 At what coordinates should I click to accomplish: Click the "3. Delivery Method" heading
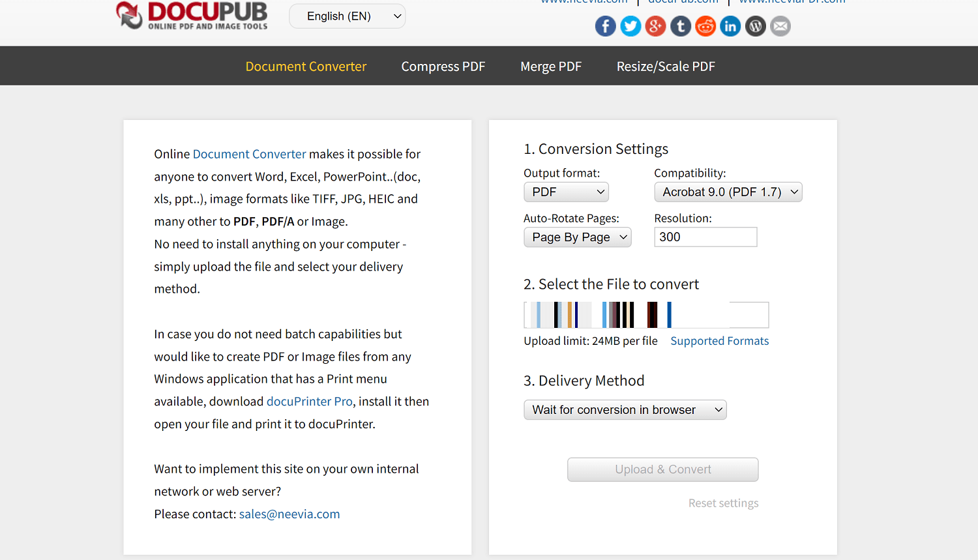(x=584, y=381)
